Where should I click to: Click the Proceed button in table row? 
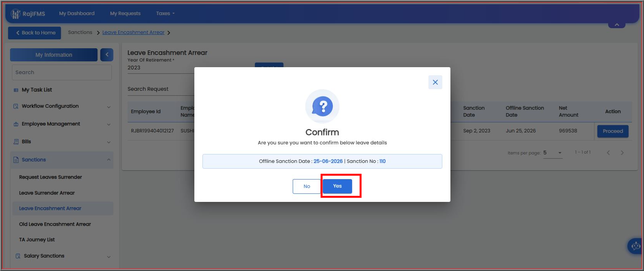point(613,131)
